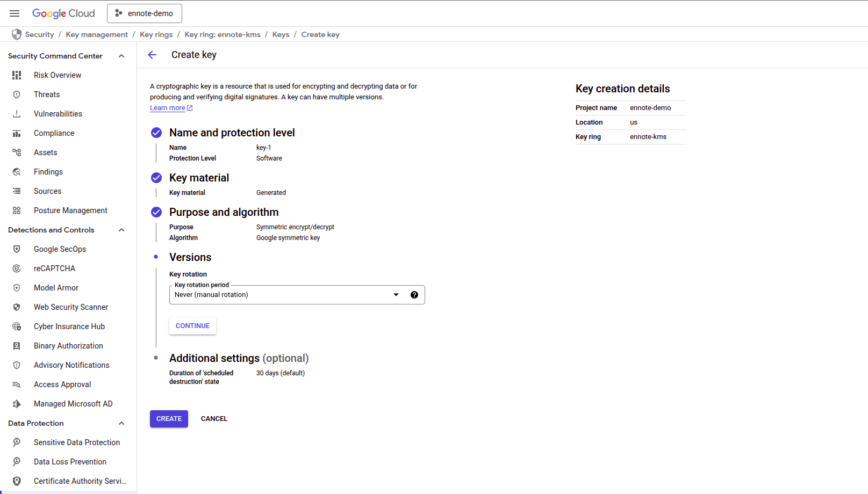Collapse the Detections and Controls section

pos(121,230)
